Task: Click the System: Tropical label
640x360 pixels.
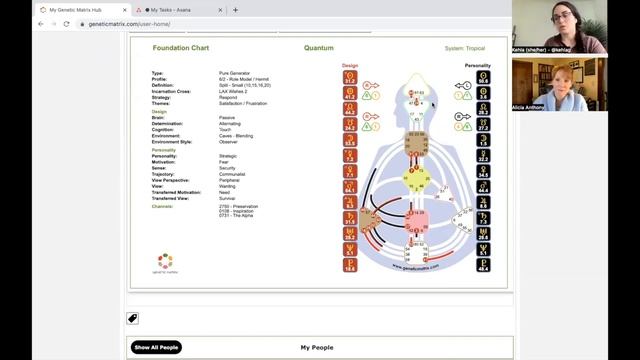Action: [x=465, y=48]
